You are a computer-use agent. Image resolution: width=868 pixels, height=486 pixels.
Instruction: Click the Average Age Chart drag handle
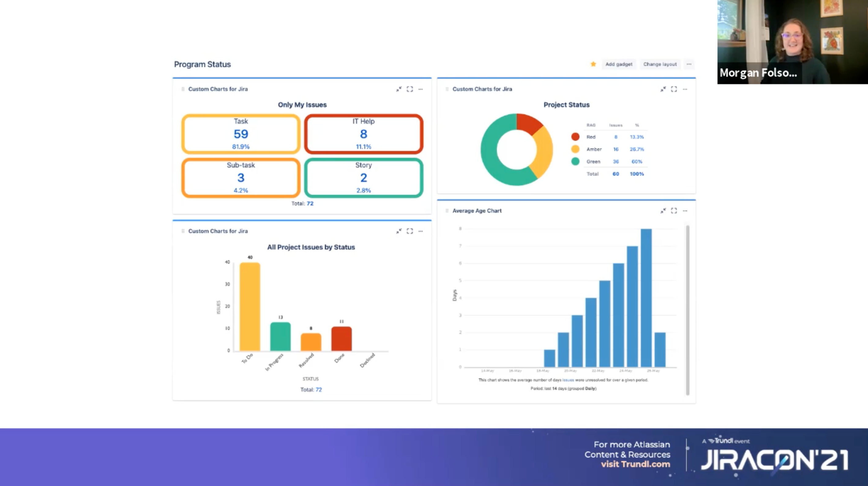click(x=447, y=211)
